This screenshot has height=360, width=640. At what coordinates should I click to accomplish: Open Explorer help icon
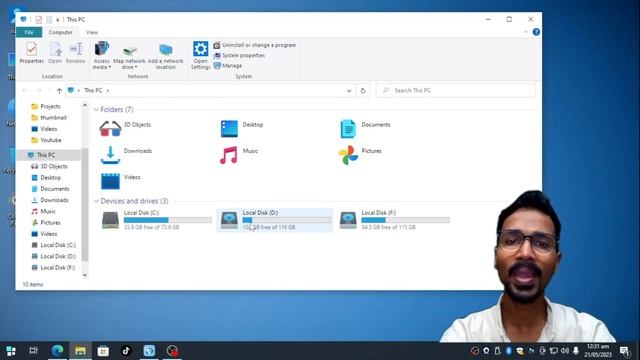click(x=536, y=32)
